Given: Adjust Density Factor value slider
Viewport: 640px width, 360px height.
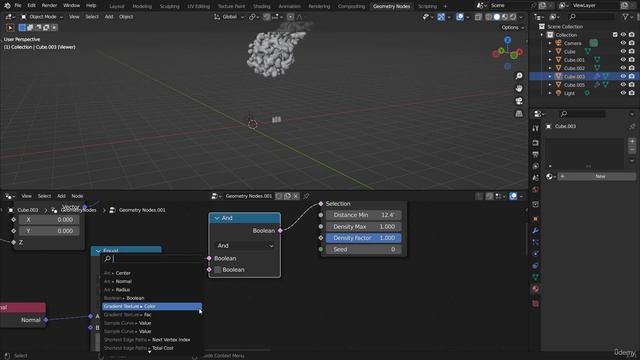Looking at the screenshot, I should coord(363,238).
